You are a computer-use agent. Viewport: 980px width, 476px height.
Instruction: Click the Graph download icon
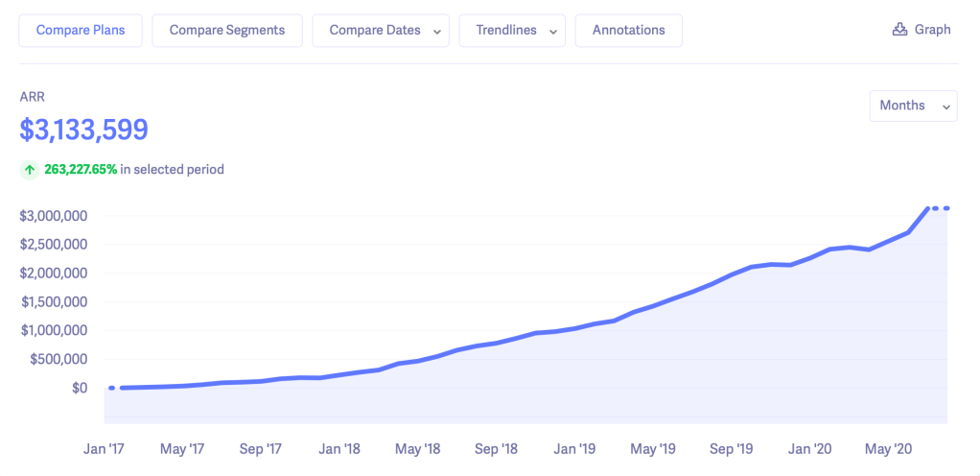(x=899, y=30)
